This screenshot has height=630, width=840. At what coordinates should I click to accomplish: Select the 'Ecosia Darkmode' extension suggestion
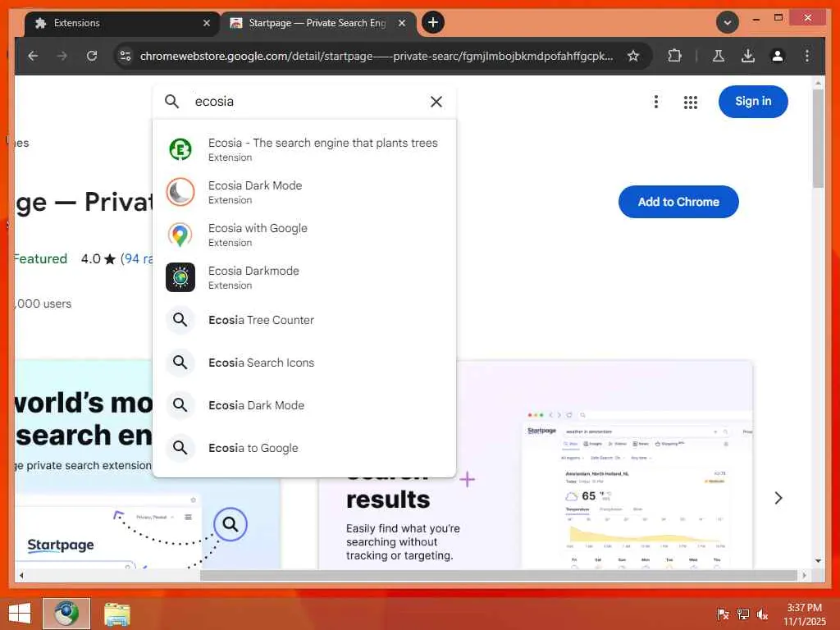304,277
